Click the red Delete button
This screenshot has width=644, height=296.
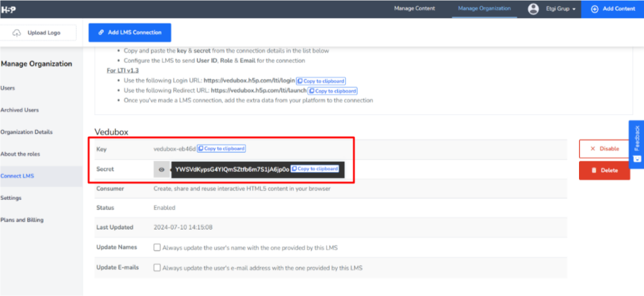coord(605,171)
